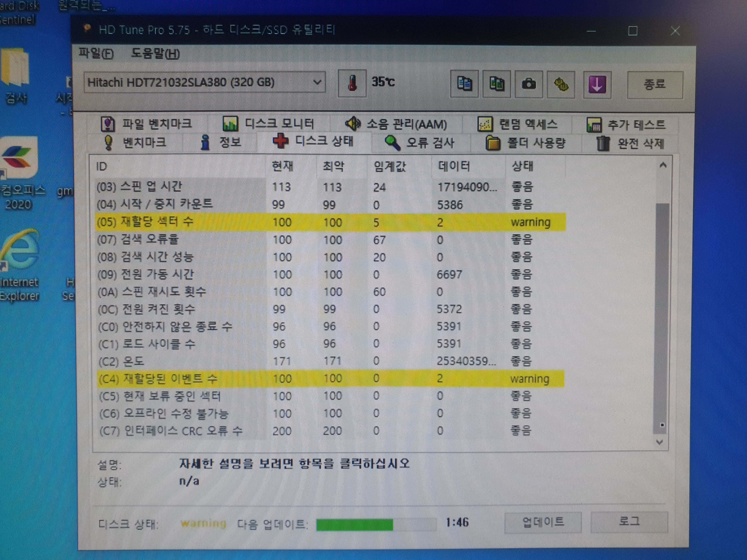
Task: Click the SMART list scrollbar thumb
Action: pyautogui.click(x=661, y=318)
